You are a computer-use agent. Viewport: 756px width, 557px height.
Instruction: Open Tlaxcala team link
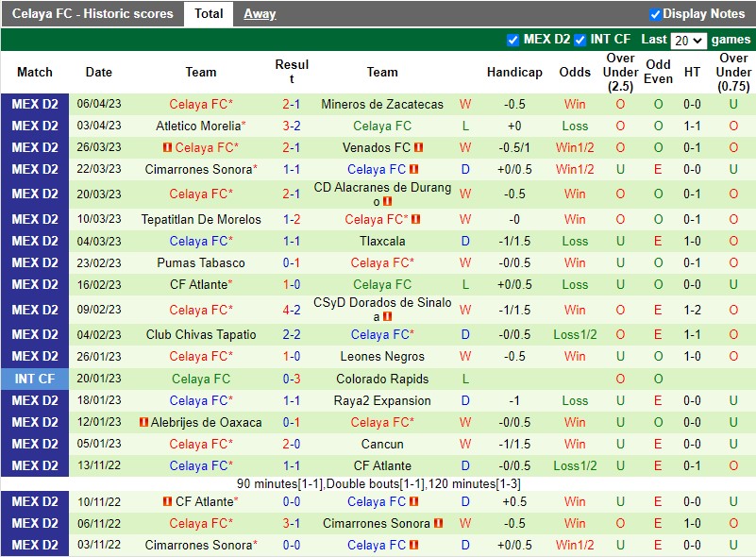(382, 241)
